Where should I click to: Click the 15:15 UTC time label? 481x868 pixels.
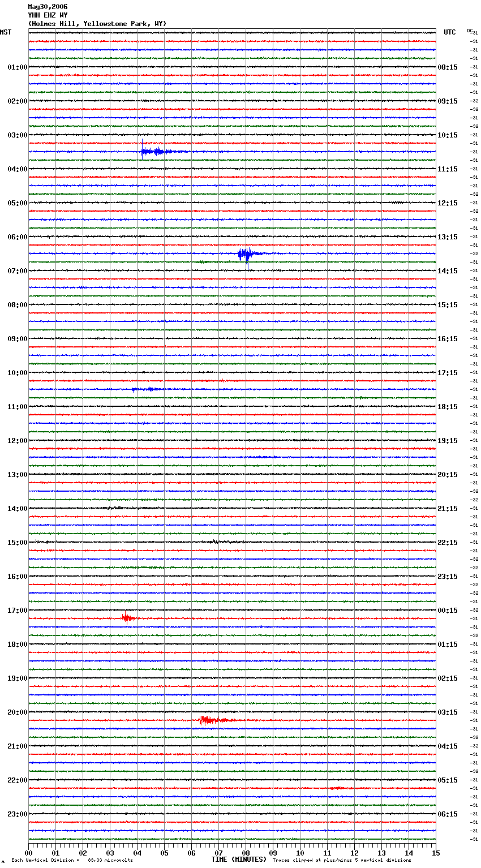pos(448,305)
